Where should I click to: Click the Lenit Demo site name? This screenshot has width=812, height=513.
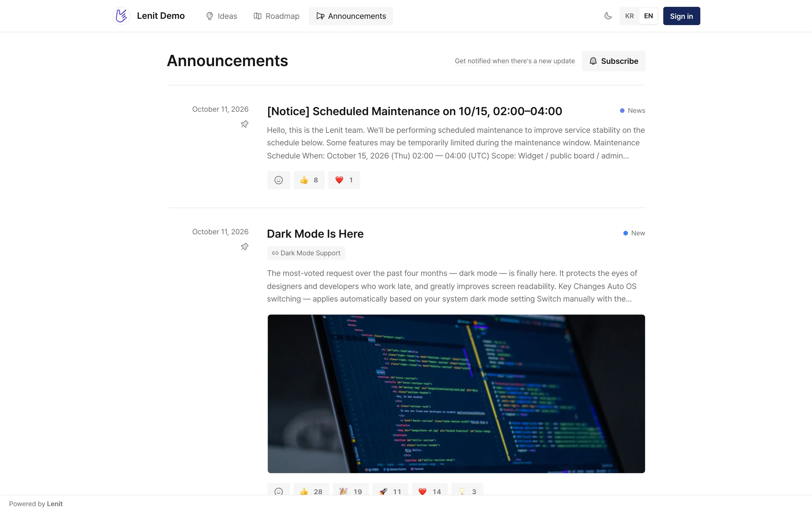pos(160,16)
